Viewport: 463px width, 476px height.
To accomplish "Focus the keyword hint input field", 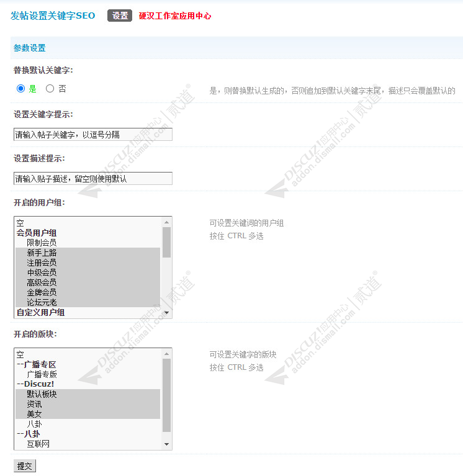I will [93, 135].
